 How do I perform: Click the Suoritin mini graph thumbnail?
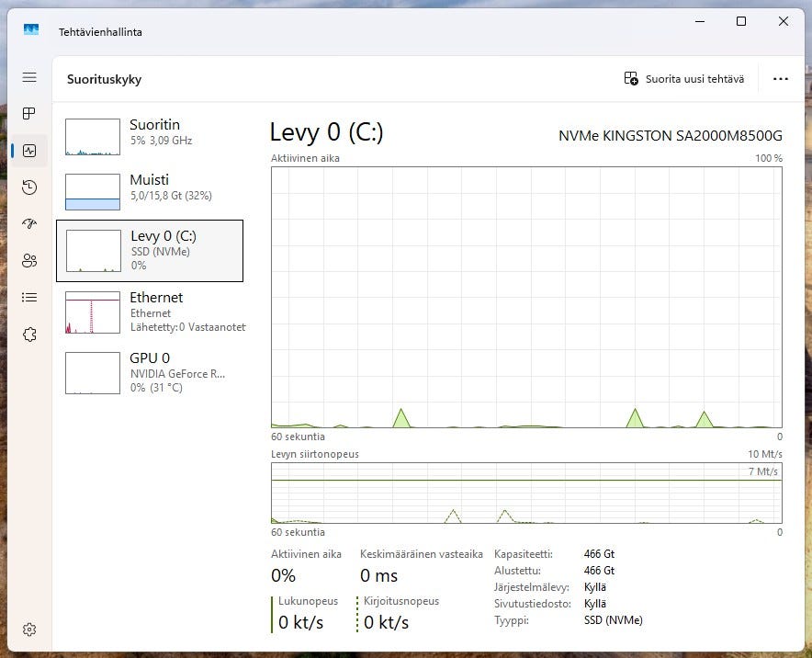pyautogui.click(x=93, y=137)
